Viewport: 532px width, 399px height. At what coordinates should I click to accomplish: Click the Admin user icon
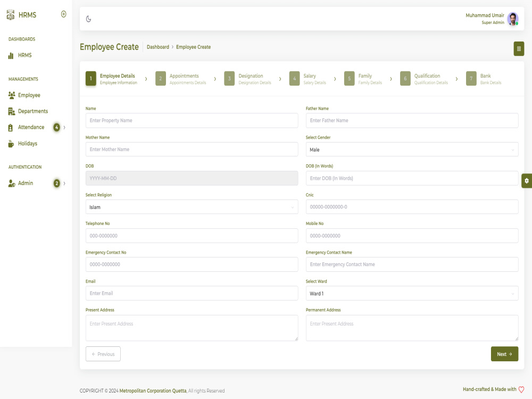tap(12, 183)
